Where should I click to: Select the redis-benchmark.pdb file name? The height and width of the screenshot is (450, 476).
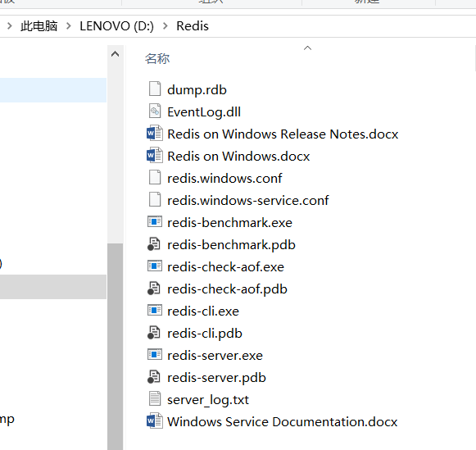231,245
